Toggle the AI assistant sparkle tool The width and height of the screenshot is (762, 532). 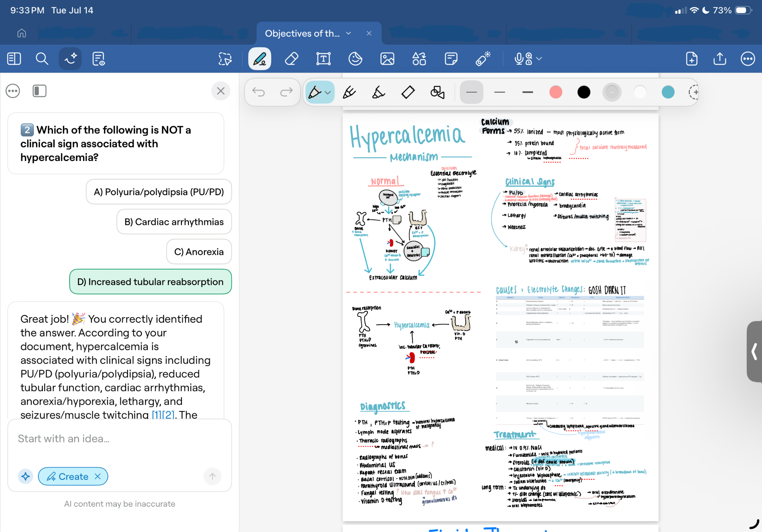pyautogui.click(x=70, y=59)
